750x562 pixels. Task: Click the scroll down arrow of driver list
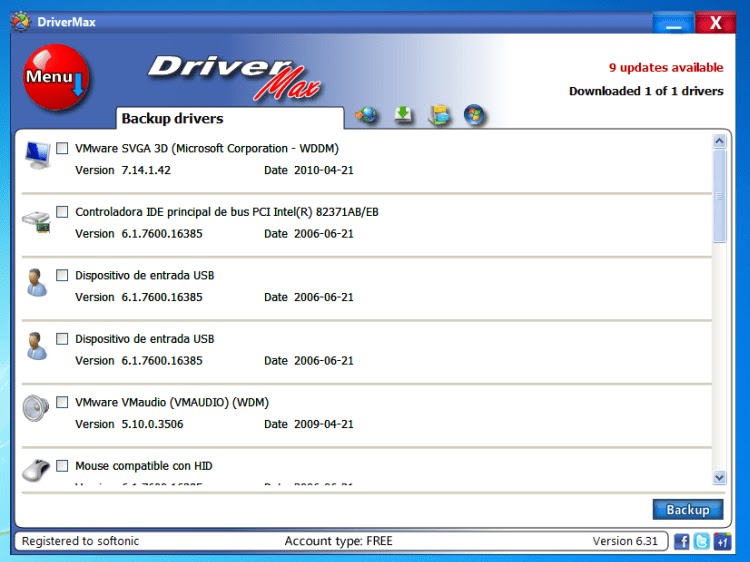click(x=719, y=477)
